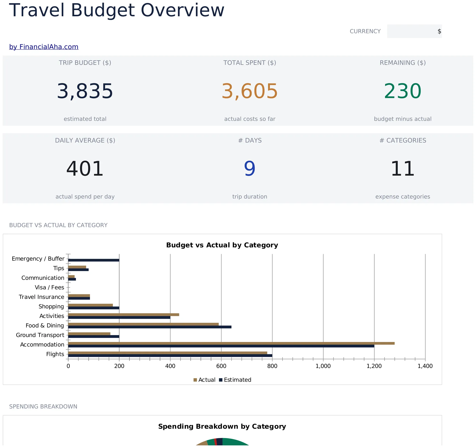Viewport: 476px width, 448px height.
Task: Click the Ground Transport axis label
Action: (40, 335)
